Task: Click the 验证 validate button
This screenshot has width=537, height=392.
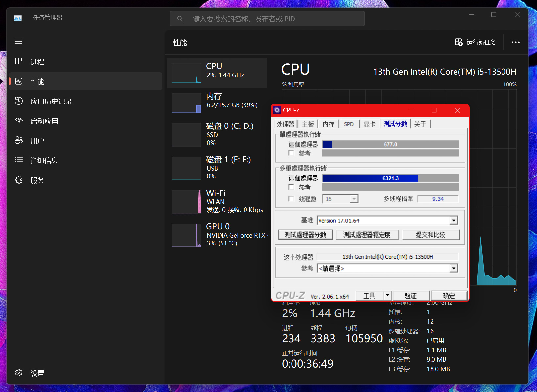Action: (411, 296)
